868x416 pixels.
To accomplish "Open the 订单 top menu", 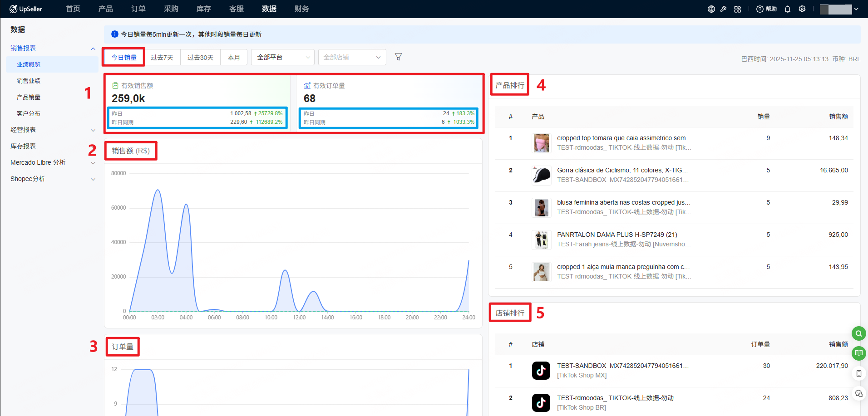I will pyautogui.click(x=138, y=9).
